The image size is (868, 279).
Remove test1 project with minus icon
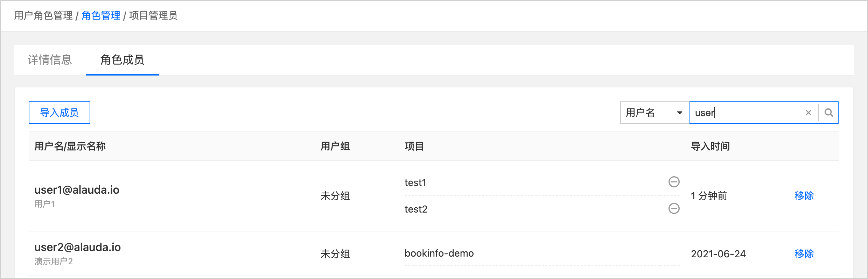674,182
